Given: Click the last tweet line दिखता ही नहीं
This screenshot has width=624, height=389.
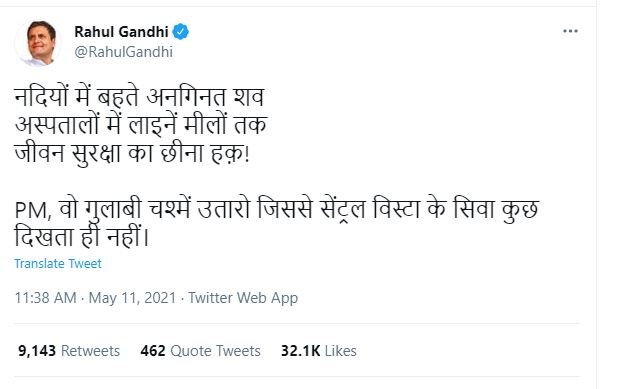Looking at the screenshot, I should (82, 238).
